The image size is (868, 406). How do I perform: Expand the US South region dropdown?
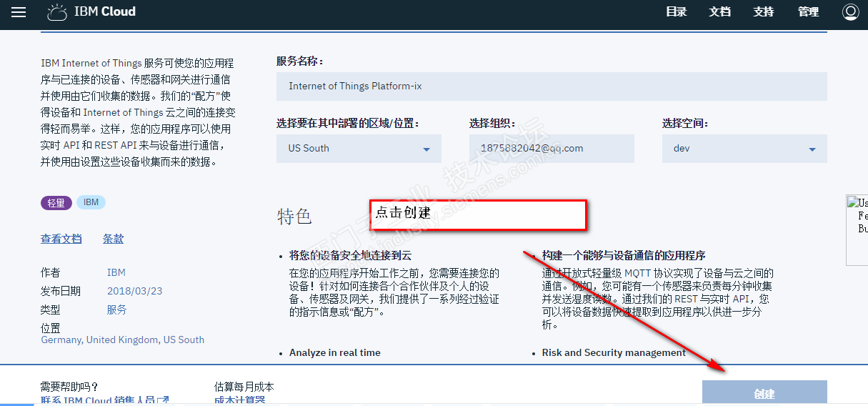(x=359, y=149)
